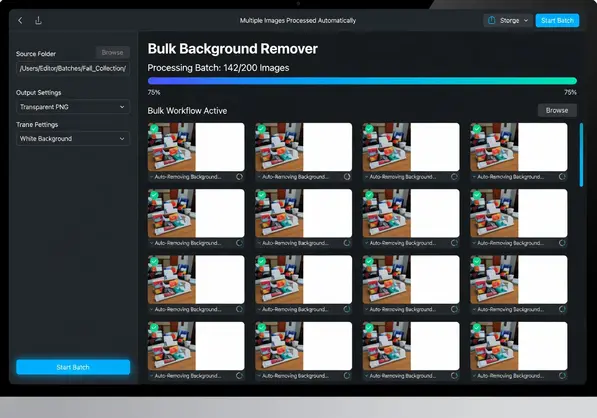
Task: Open the Storage dropdown arrow
Action: 526,21
